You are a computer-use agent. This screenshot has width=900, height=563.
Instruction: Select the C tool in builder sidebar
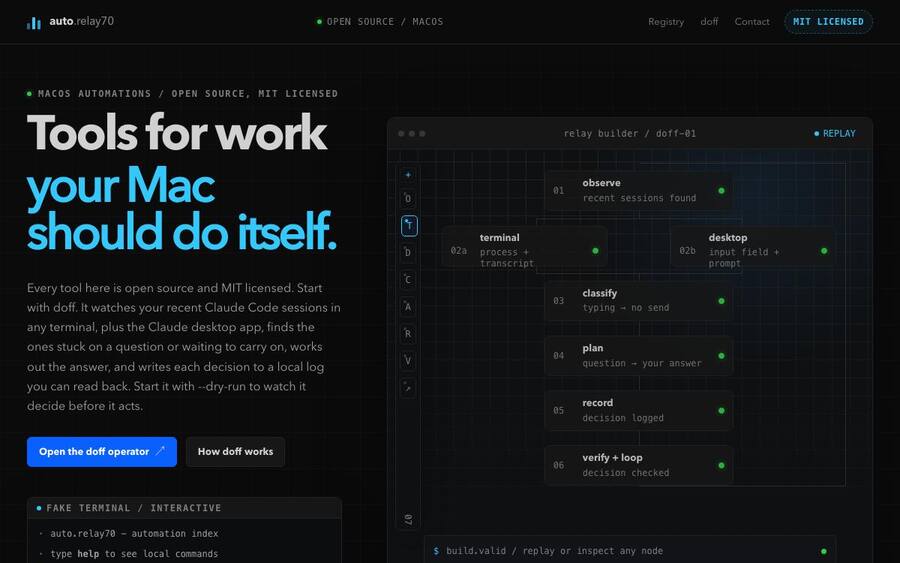pos(408,279)
